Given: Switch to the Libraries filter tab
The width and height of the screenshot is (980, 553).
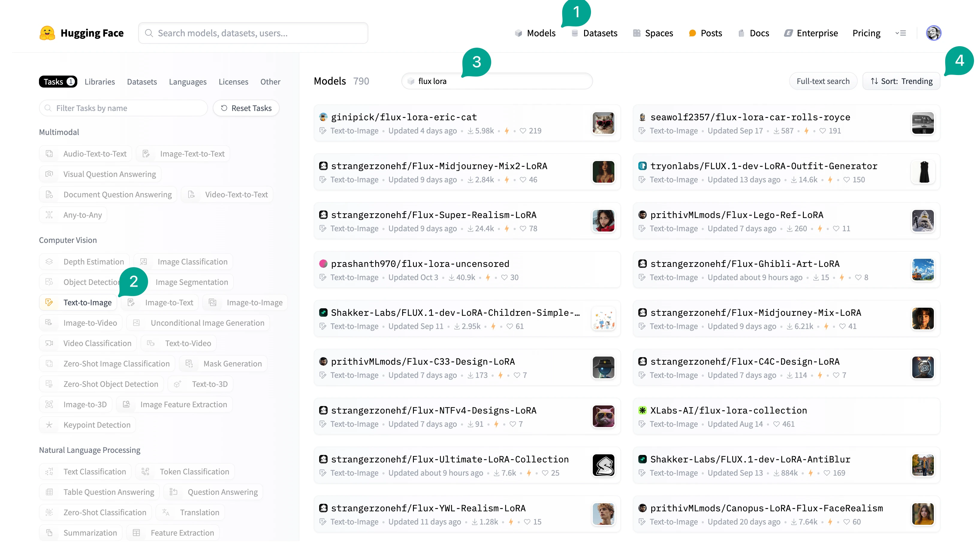Looking at the screenshot, I should [x=100, y=82].
